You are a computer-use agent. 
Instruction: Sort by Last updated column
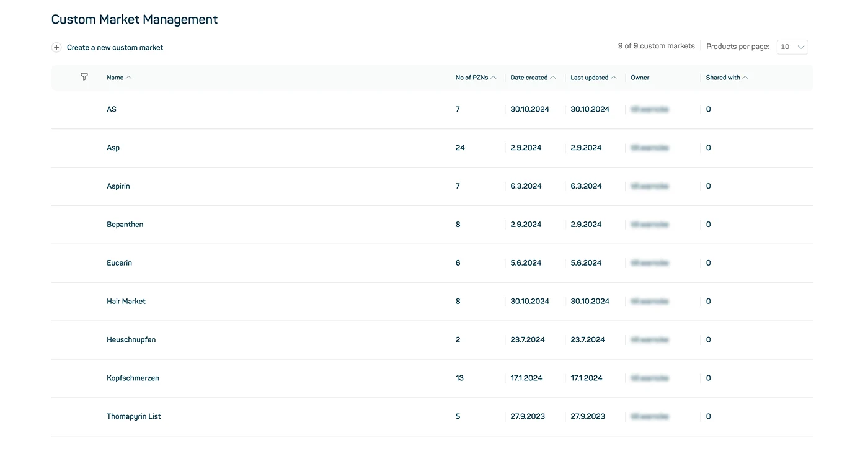593,78
